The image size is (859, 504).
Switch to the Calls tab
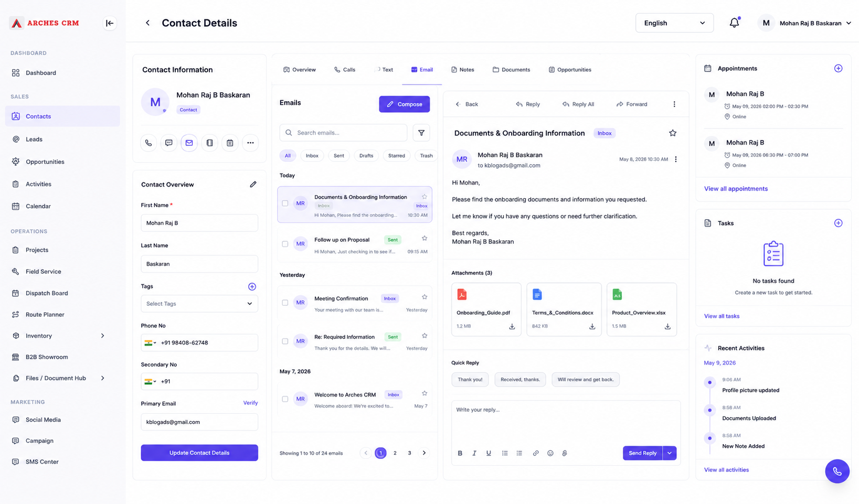[345, 70]
